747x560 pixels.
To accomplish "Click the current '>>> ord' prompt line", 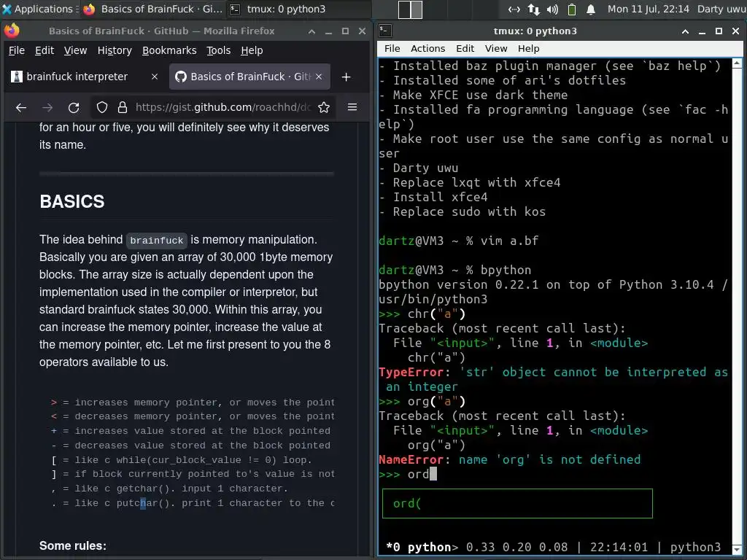I will click(408, 474).
